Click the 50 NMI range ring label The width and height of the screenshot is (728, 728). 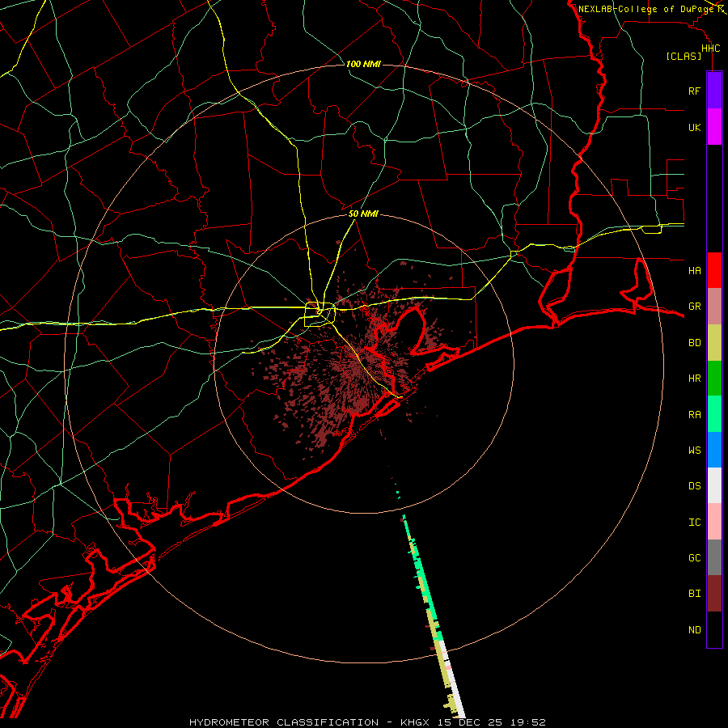click(363, 214)
